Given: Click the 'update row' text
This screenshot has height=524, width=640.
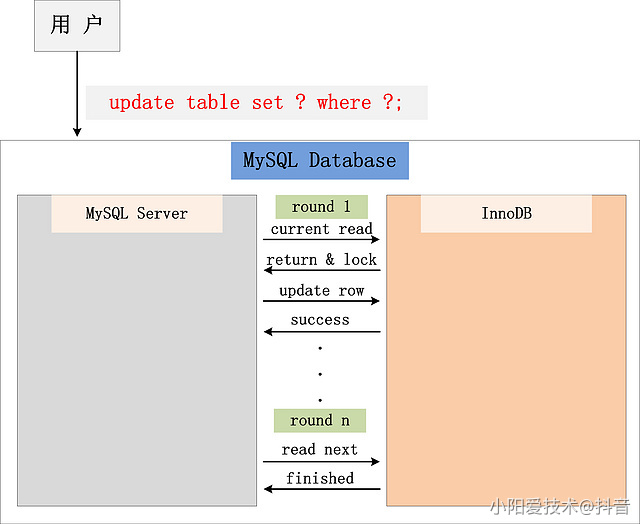Looking at the screenshot, I should (322, 291).
